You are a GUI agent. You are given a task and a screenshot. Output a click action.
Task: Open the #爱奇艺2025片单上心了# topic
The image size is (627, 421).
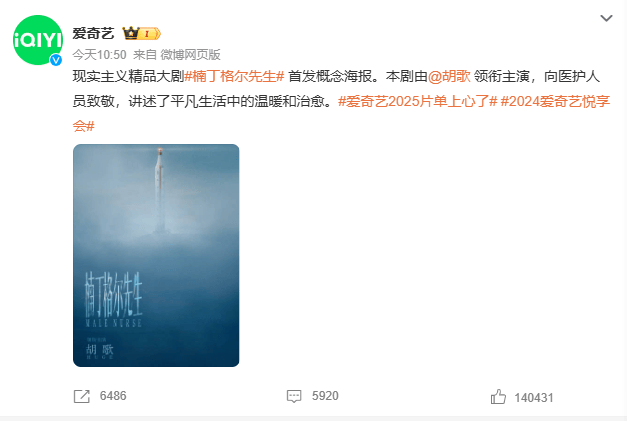point(417,102)
